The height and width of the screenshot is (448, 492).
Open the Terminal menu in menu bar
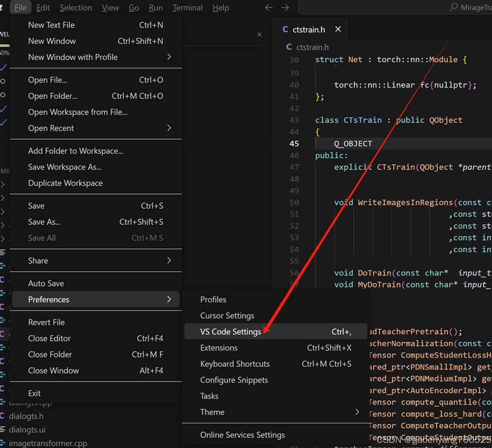pos(187,8)
